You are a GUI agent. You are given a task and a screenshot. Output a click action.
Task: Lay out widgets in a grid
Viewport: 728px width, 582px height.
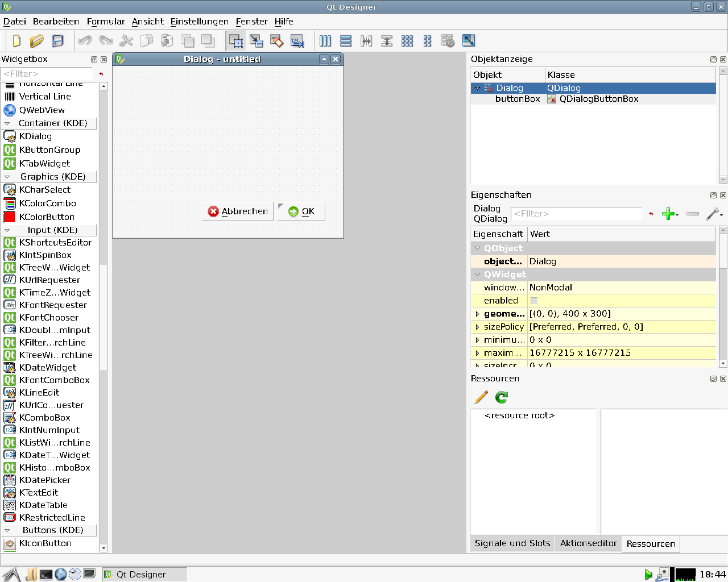point(407,41)
